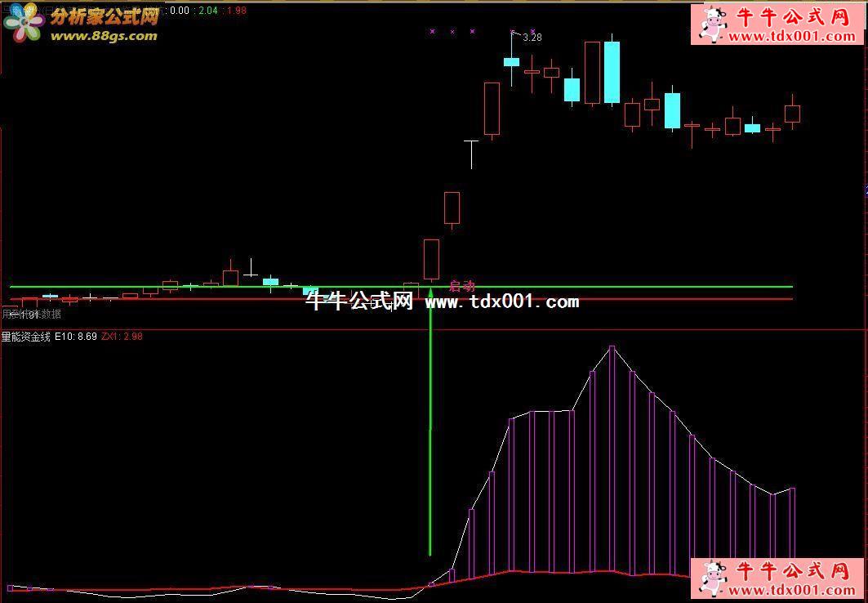868x603 pixels.
Task: Click the center 牛牛公式网 watermark text
Action: click(360, 301)
